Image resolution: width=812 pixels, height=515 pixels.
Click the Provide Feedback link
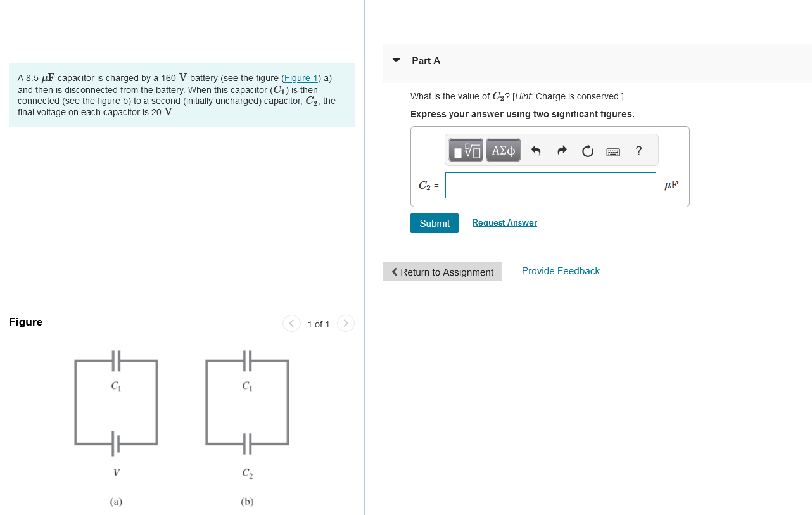560,270
